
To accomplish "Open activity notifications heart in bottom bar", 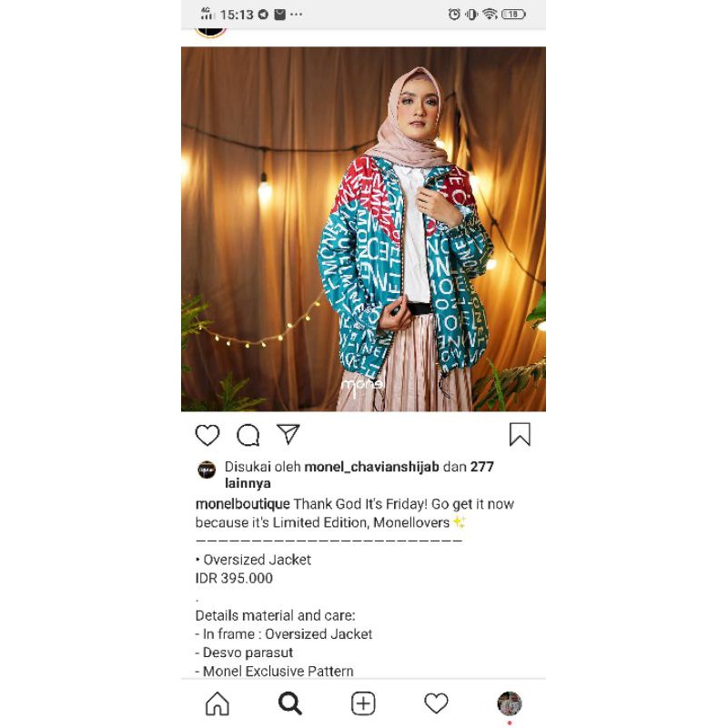I will 436,703.
